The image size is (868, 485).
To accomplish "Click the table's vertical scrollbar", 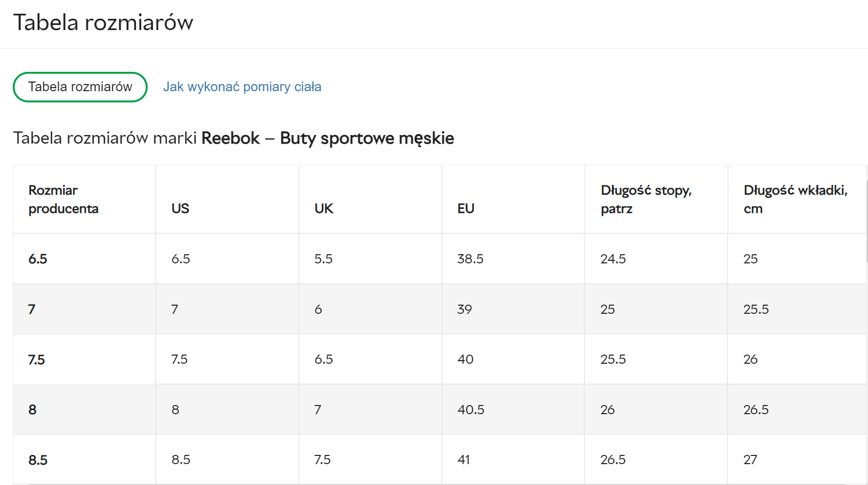I will pos(866,214).
